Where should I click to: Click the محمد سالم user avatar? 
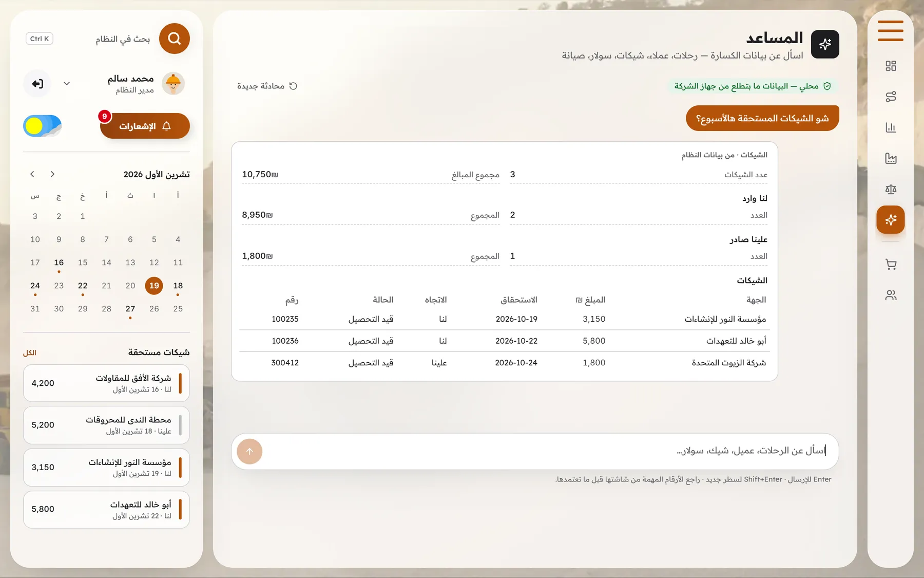click(x=174, y=84)
